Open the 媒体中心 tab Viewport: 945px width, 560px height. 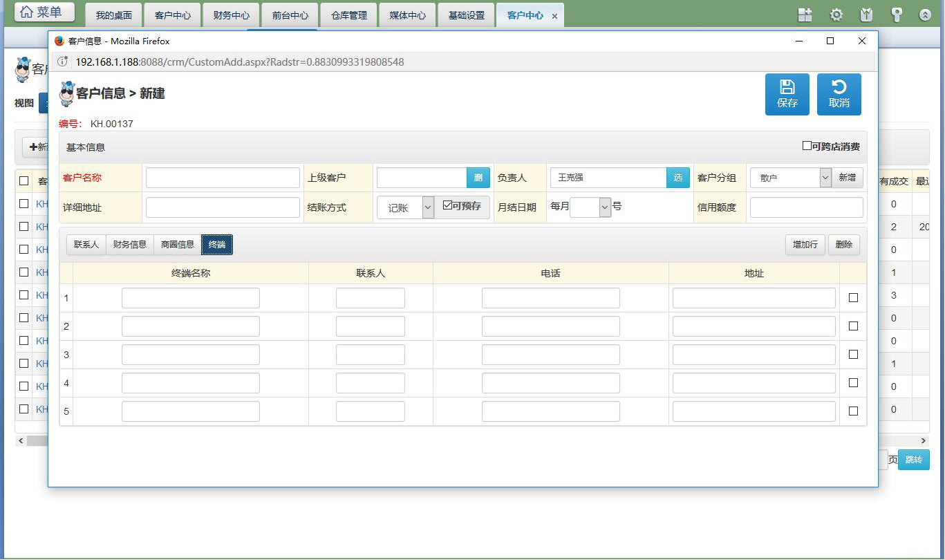(408, 15)
